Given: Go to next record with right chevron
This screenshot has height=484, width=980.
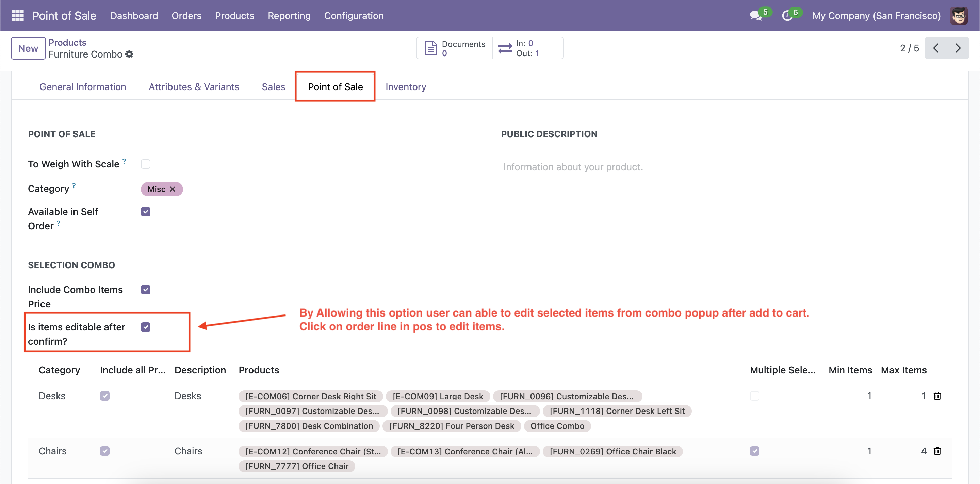Looking at the screenshot, I should coord(958,48).
